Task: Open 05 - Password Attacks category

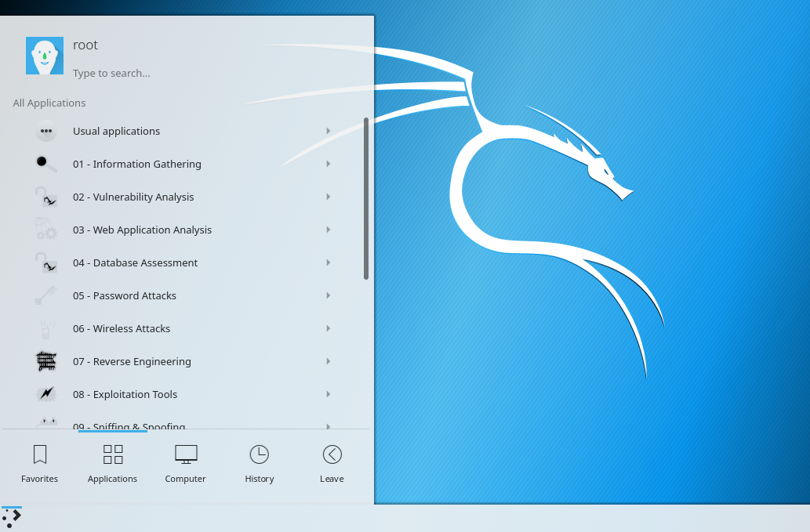Action: coord(181,295)
